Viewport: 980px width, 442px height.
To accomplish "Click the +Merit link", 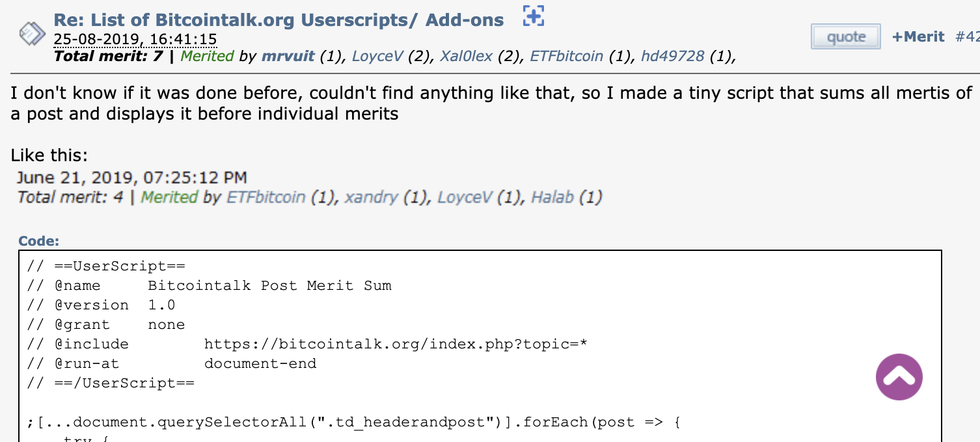I will pyautogui.click(x=918, y=36).
